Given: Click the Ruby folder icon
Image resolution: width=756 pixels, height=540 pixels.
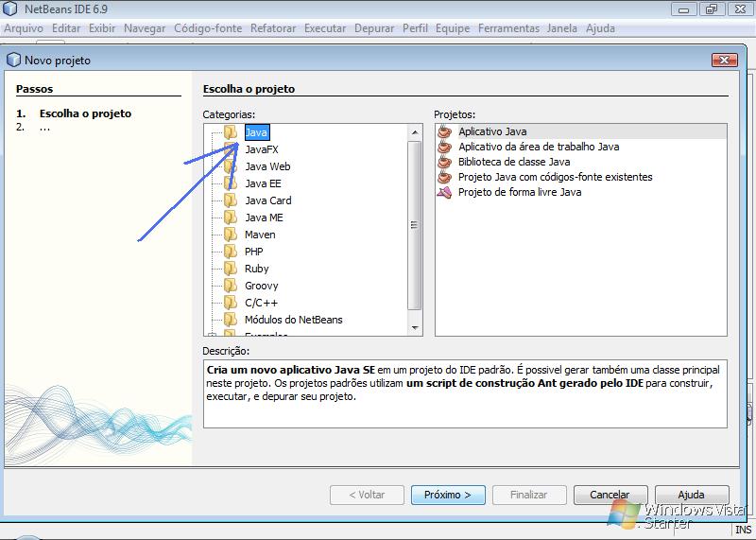Looking at the screenshot, I should (x=231, y=269).
